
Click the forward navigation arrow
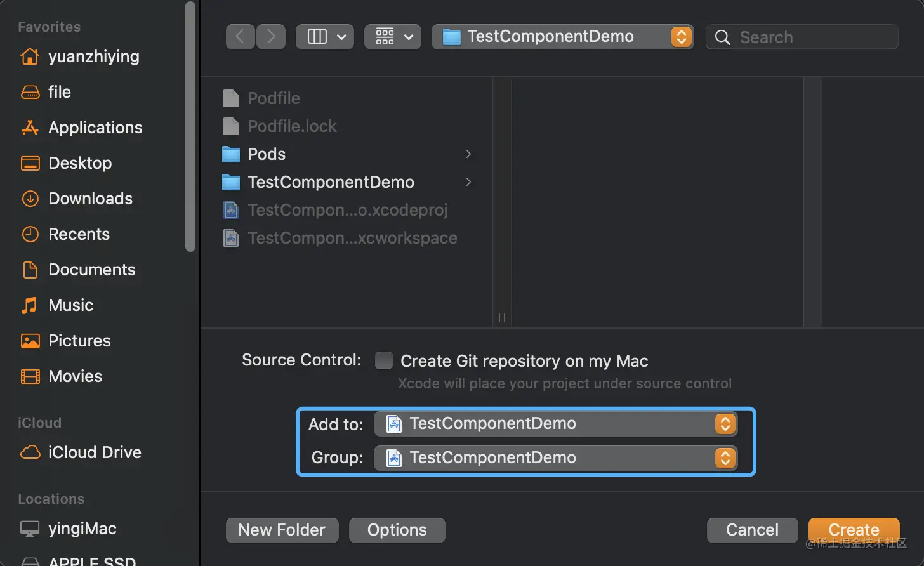(x=271, y=37)
